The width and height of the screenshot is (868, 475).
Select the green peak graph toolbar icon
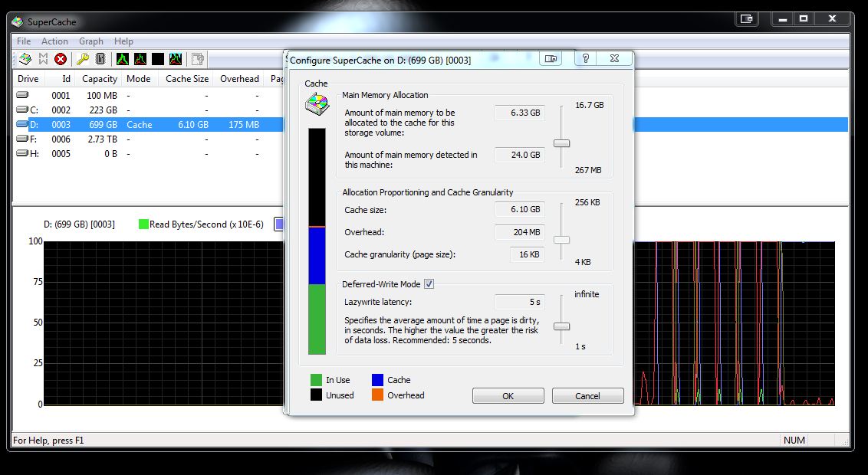tap(123, 59)
